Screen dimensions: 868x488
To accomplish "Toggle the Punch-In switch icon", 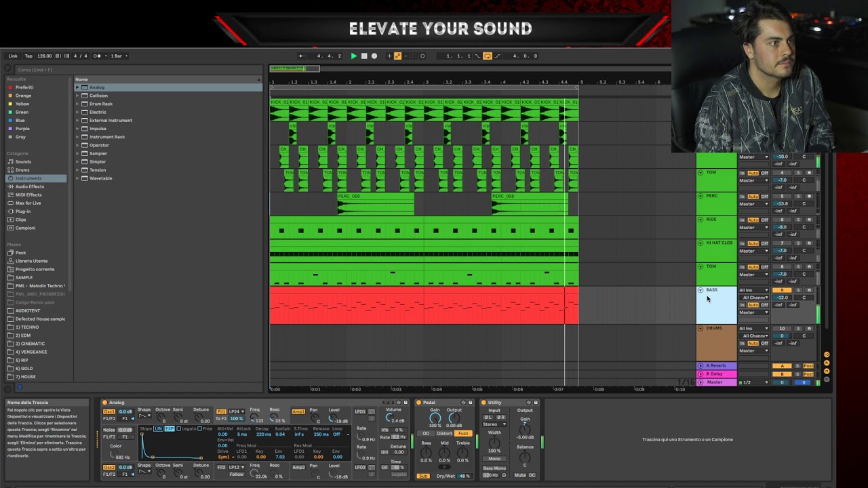I will pos(477,56).
